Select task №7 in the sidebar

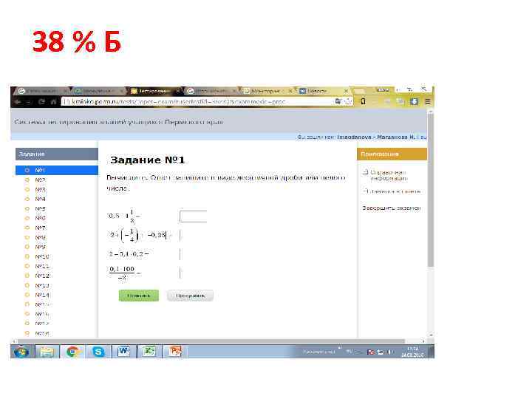coord(41,228)
